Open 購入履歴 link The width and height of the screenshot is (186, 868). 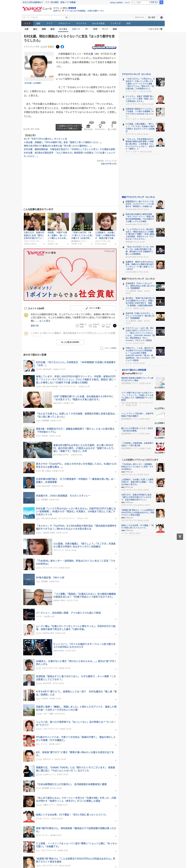tap(152, 17)
